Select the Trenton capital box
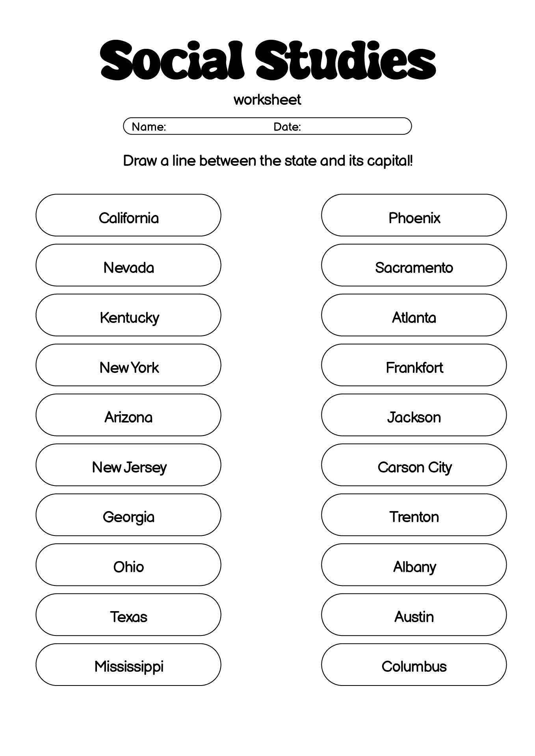 tap(414, 515)
